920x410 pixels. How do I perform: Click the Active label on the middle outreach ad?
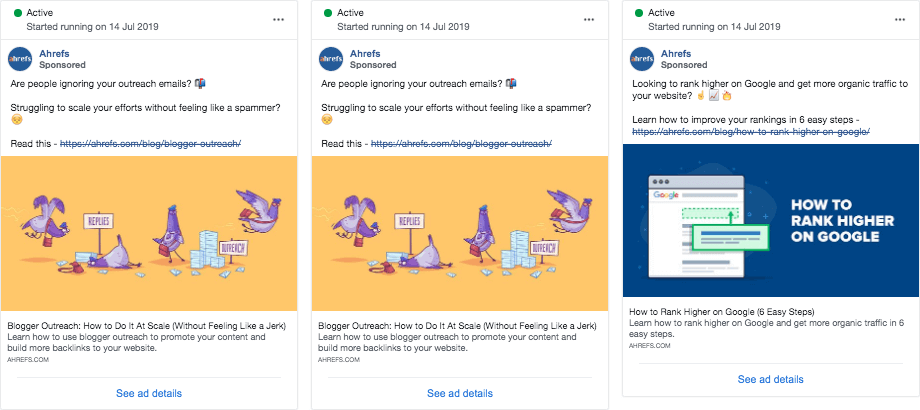pos(350,12)
